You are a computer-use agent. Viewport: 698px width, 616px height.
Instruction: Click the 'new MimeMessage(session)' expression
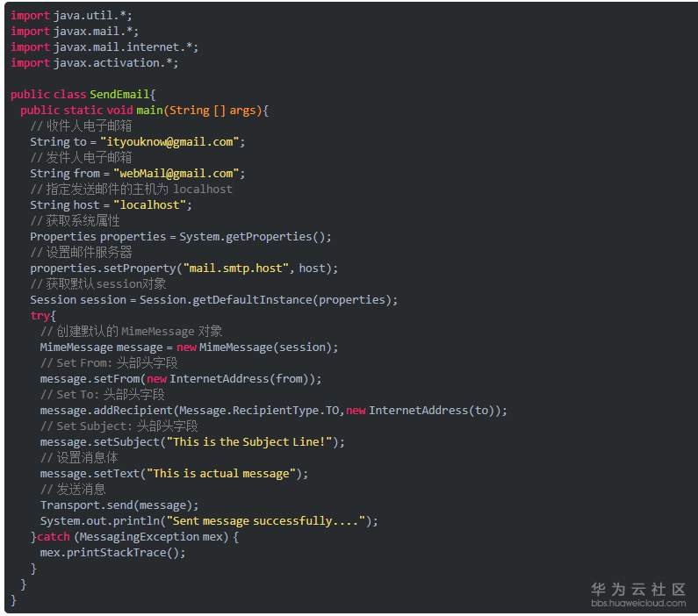(x=255, y=347)
